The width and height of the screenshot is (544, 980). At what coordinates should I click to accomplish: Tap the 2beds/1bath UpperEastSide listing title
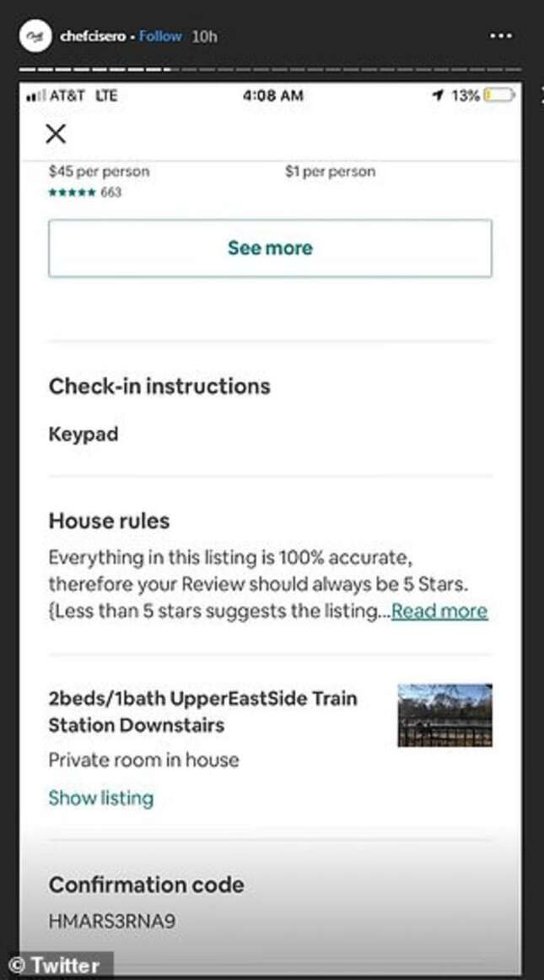point(202,712)
